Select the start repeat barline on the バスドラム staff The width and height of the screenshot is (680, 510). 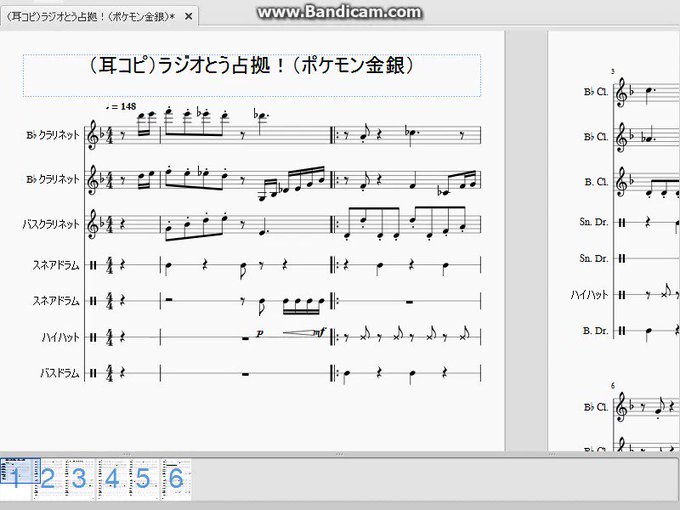(333, 373)
